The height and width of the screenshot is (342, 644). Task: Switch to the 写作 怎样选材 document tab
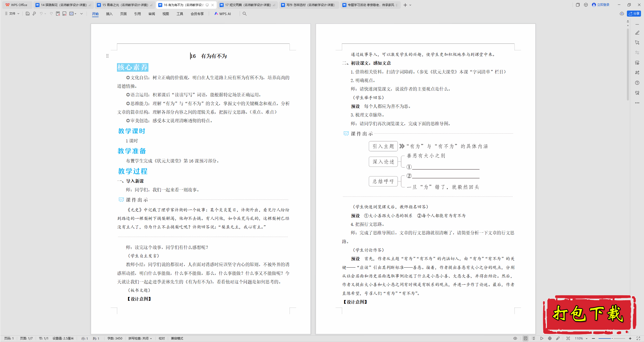tap(309, 5)
